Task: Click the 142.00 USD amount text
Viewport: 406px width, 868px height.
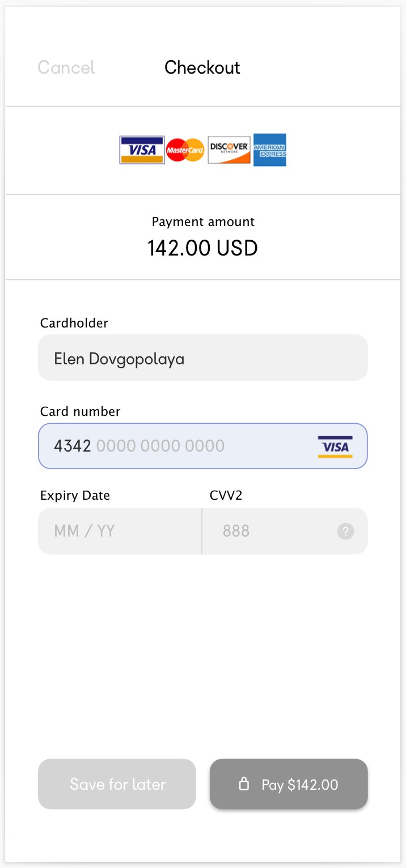Action: click(203, 248)
